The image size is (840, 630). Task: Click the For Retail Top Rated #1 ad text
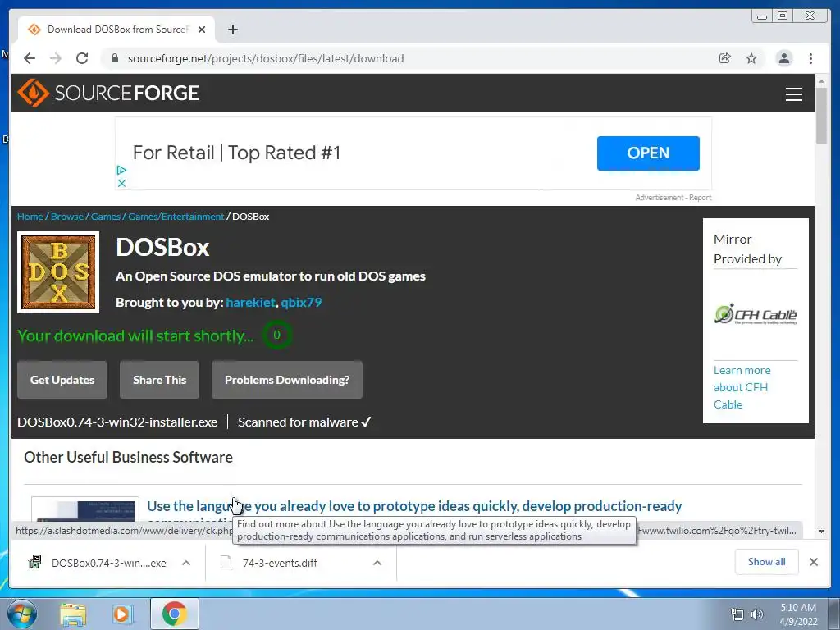pos(236,153)
